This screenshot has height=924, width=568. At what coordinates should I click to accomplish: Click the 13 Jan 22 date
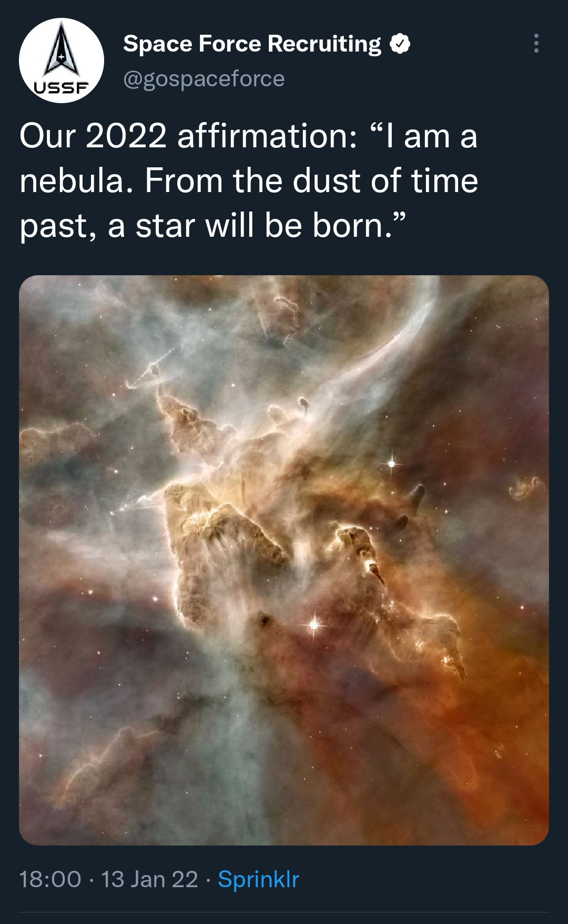tap(149, 879)
